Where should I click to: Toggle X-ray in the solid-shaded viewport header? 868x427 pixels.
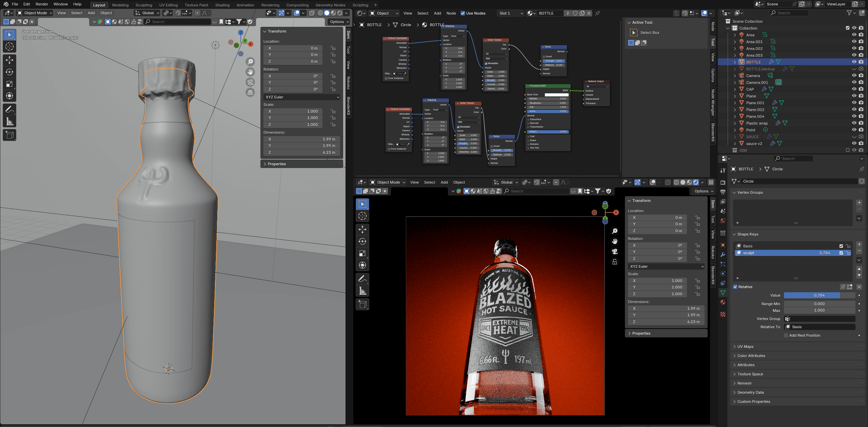click(312, 13)
